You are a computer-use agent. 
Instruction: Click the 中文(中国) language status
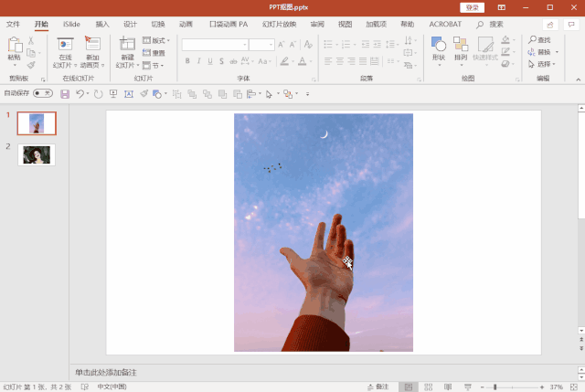112,387
